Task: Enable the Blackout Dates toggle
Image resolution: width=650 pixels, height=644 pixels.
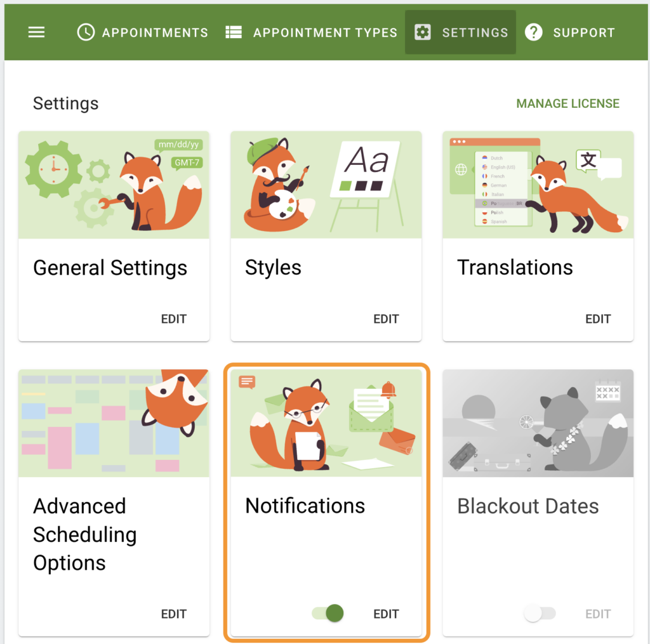Action: click(540, 614)
